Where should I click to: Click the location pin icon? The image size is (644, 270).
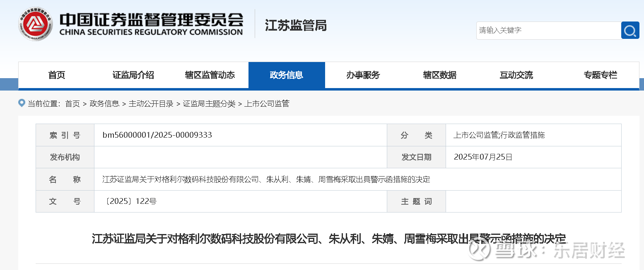pyautogui.click(x=22, y=103)
